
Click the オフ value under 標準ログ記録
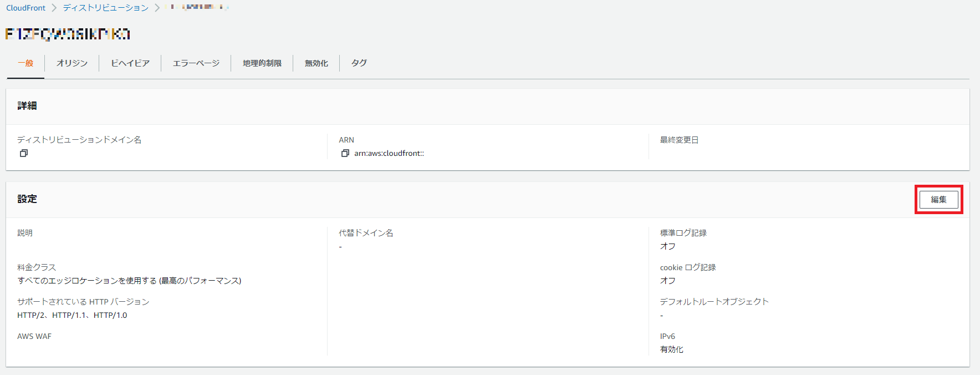click(x=667, y=246)
